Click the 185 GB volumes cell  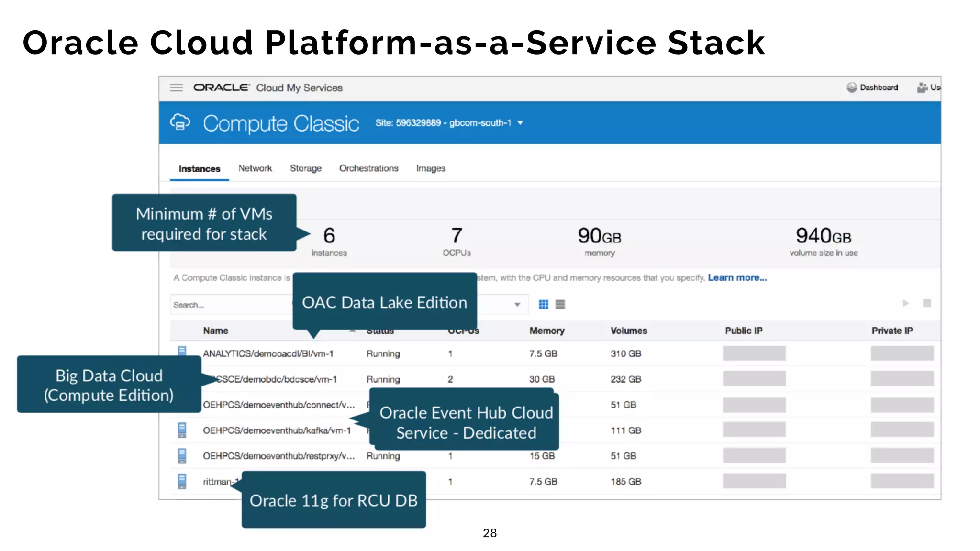point(626,482)
